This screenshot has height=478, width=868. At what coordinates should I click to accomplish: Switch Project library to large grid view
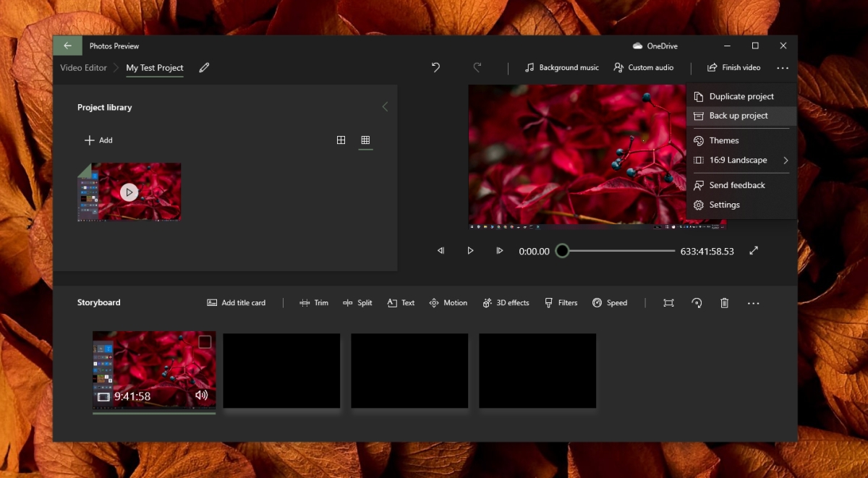tap(341, 140)
